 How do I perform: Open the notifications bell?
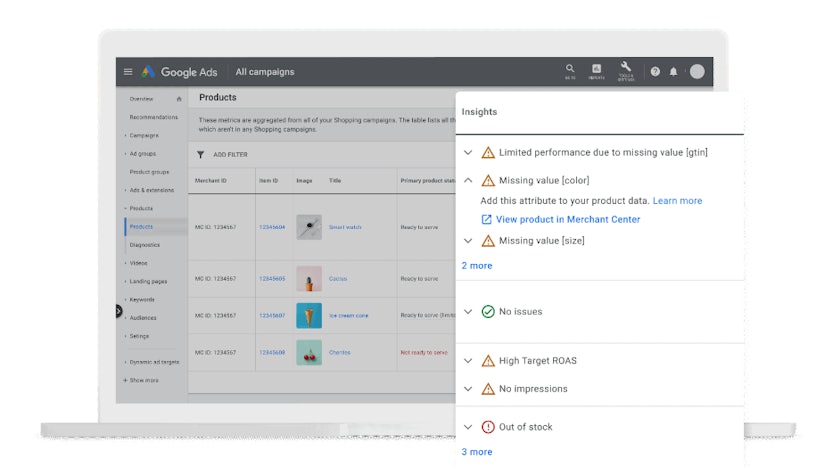673,72
